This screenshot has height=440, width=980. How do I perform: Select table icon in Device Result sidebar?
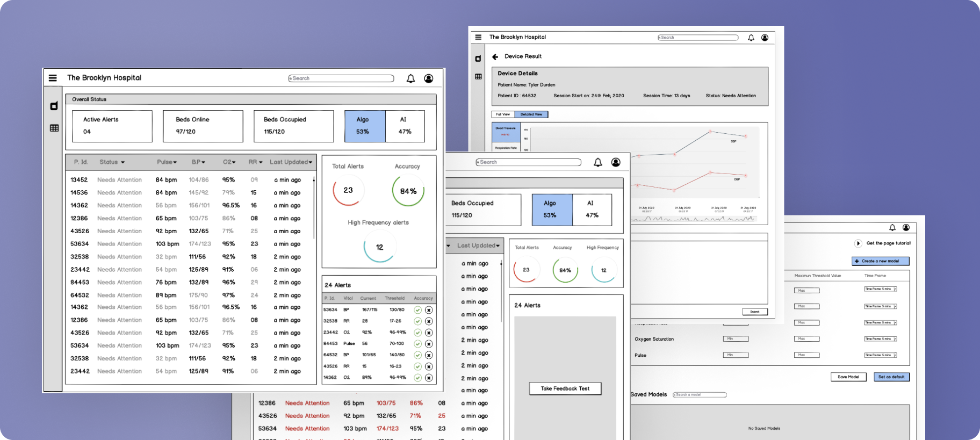pyautogui.click(x=478, y=77)
